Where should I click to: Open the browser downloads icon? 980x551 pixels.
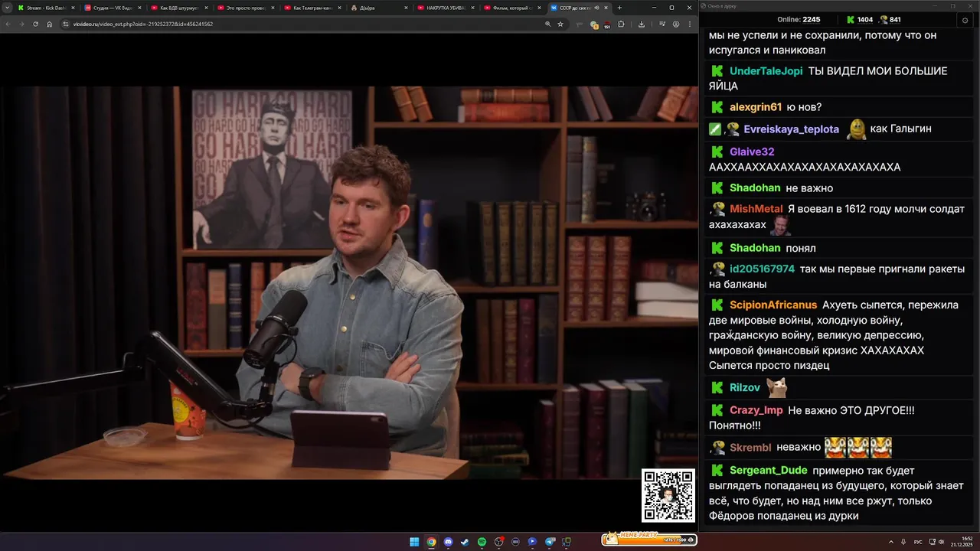[x=642, y=24]
